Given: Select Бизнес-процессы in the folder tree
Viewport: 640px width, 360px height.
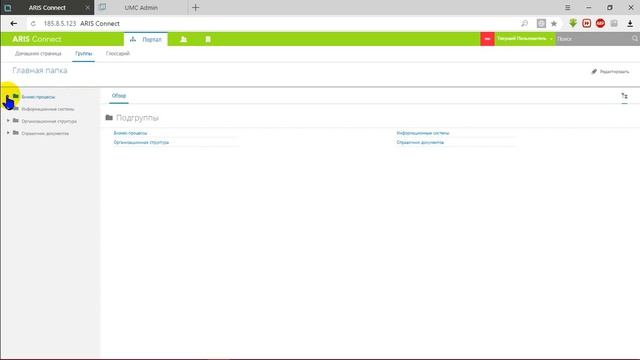Looking at the screenshot, I should 38,97.
